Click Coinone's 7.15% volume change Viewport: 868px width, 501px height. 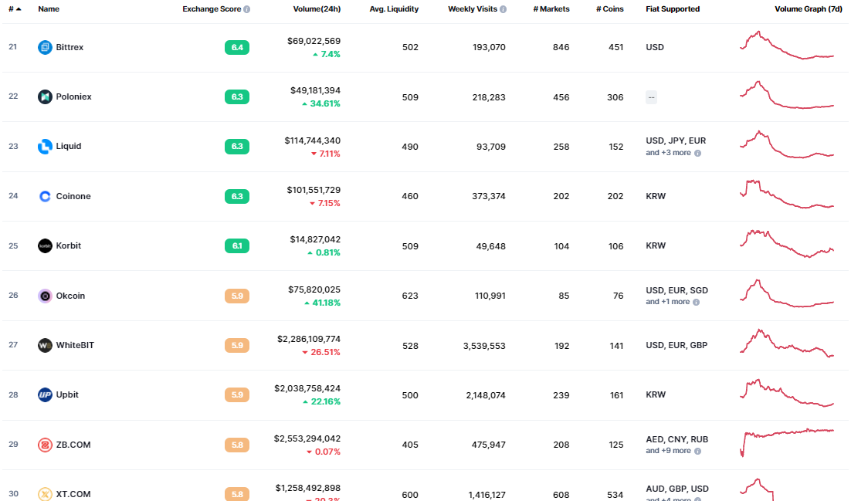click(x=325, y=203)
